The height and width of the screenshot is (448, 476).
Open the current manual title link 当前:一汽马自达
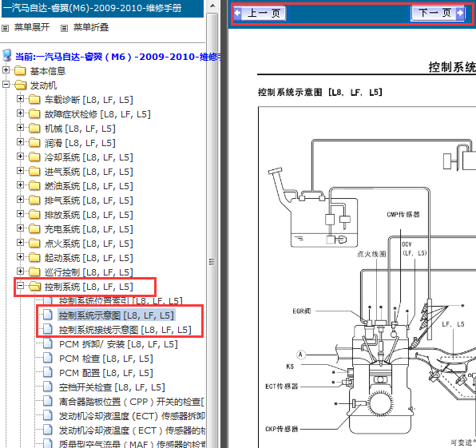coord(118,57)
